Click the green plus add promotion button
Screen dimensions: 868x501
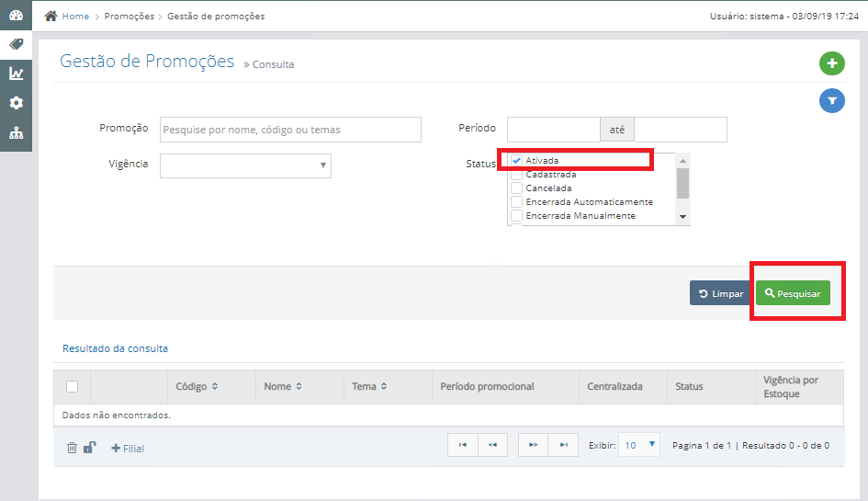coord(832,63)
